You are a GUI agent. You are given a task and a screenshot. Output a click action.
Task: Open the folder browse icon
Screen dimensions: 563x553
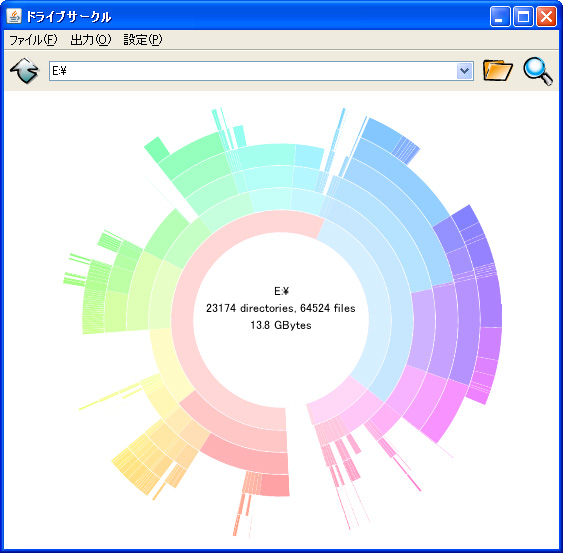[498, 70]
